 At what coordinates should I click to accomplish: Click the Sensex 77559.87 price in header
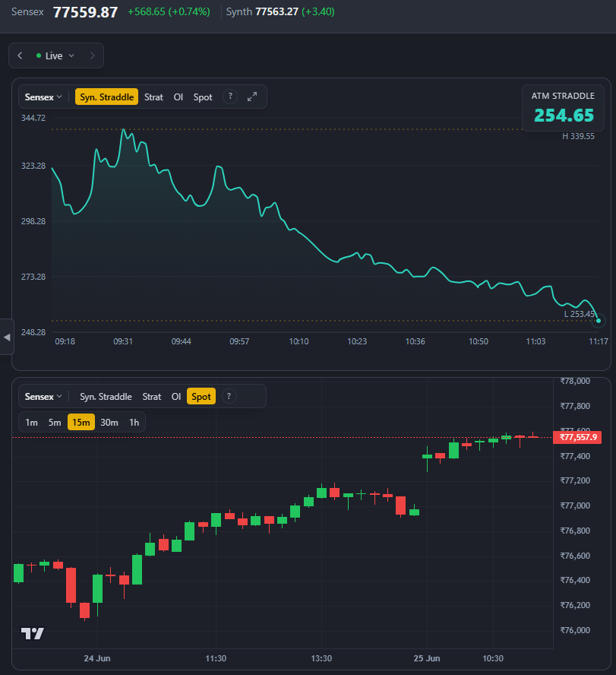click(x=85, y=12)
